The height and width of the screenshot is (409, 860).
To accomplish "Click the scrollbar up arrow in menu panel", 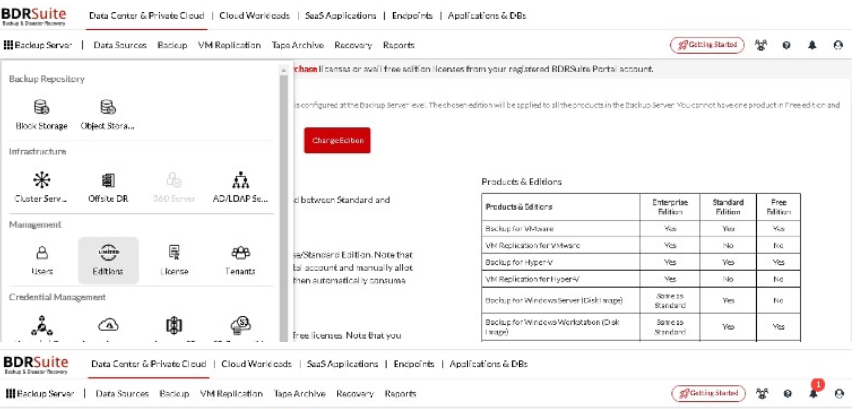I will coord(284,70).
